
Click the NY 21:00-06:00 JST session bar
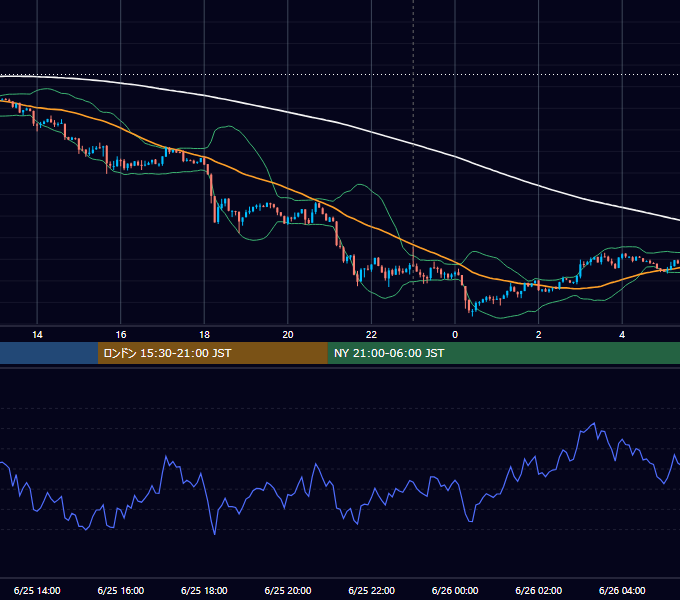point(503,353)
